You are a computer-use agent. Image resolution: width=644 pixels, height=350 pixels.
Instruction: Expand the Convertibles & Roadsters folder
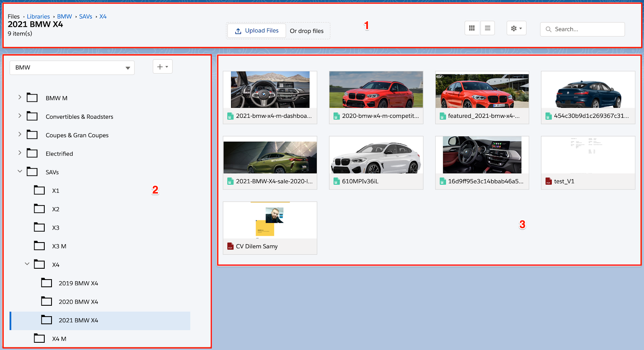(20, 116)
